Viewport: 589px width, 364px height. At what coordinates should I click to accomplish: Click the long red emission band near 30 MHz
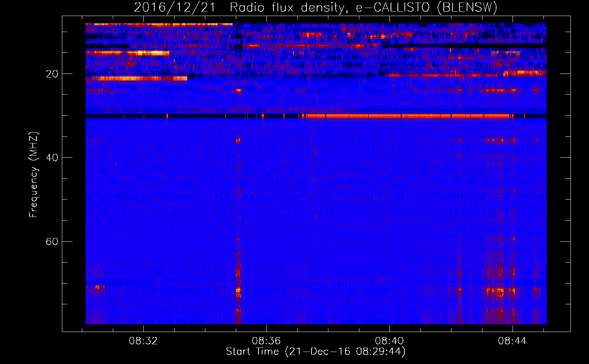[x=408, y=116]
